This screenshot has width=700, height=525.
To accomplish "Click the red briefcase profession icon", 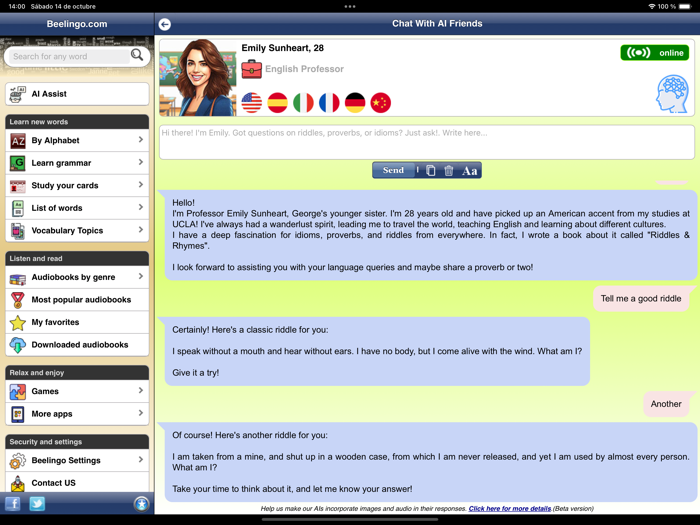I will pos(251,69).
